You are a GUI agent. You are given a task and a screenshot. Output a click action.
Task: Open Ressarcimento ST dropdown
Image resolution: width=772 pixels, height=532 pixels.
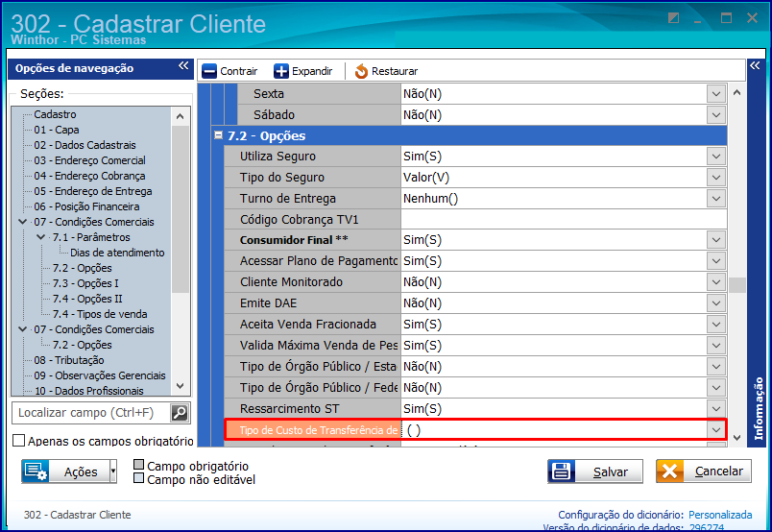(x=716, y=408)
